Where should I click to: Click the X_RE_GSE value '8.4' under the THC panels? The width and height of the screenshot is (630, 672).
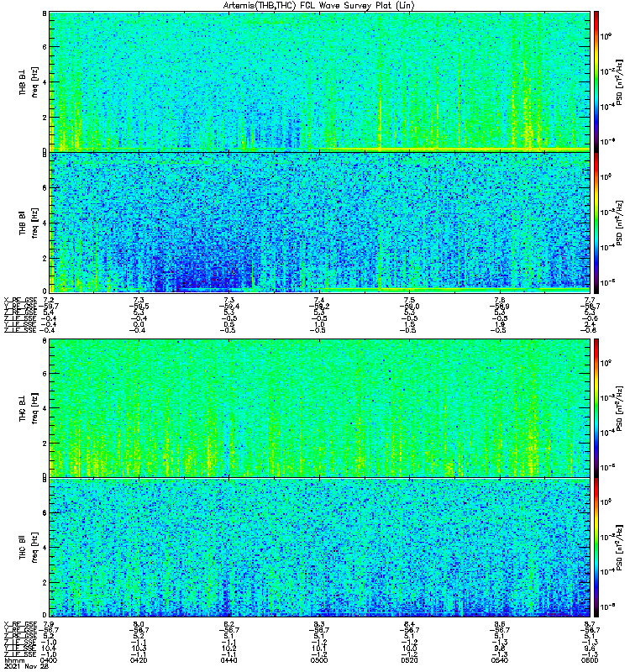click(x=409, y=624)
